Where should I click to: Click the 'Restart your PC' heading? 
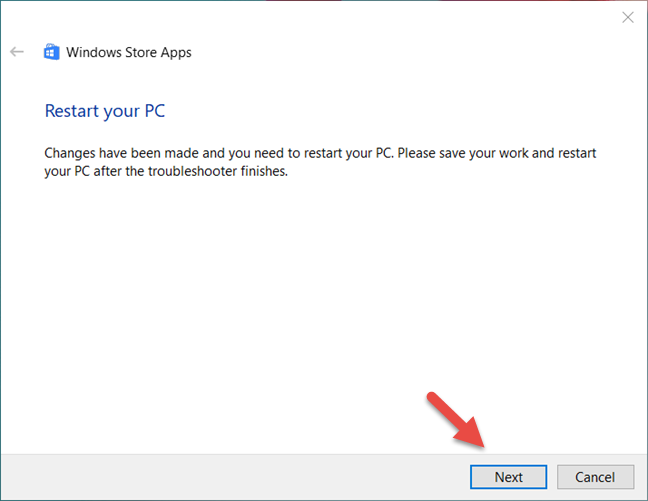[105, 111]
